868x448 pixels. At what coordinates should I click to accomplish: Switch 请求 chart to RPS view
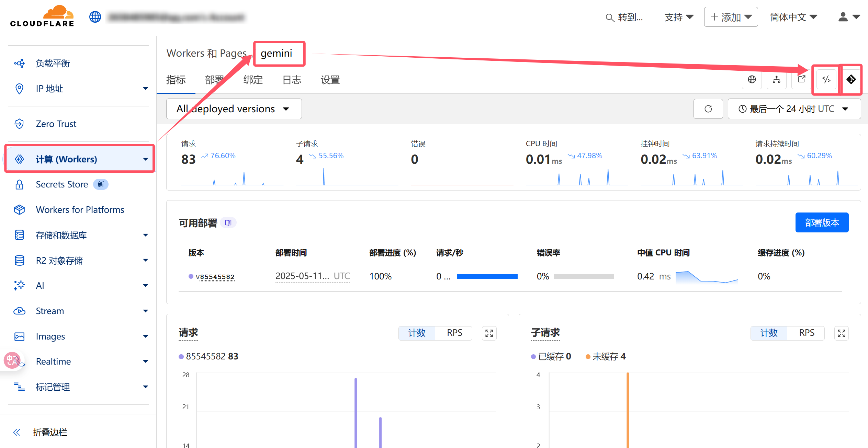(454, 333)
